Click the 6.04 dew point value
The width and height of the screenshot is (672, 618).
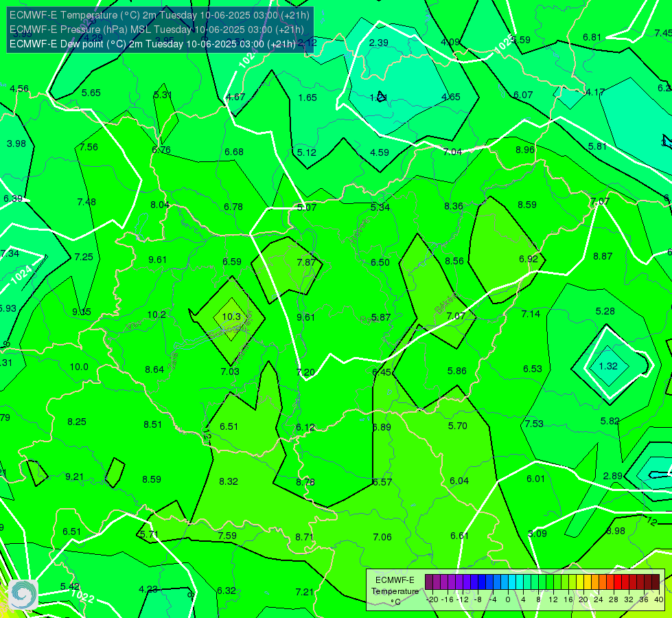point(459,481)
